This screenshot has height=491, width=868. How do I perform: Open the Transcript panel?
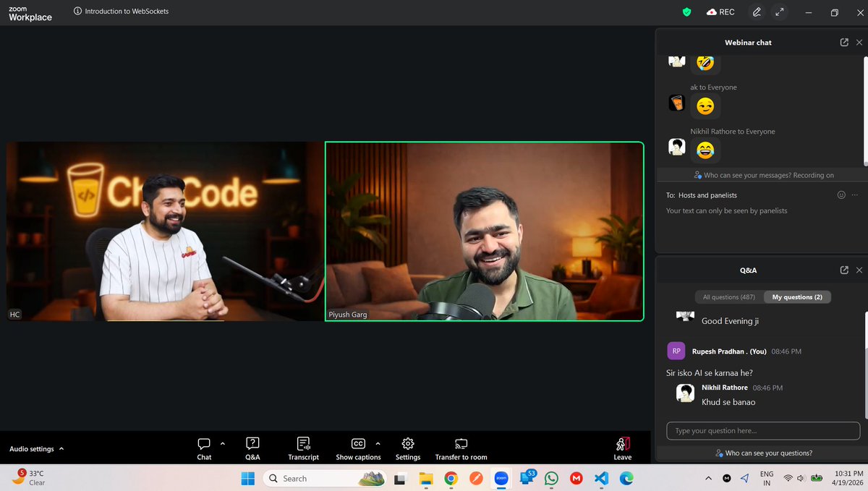303,448
